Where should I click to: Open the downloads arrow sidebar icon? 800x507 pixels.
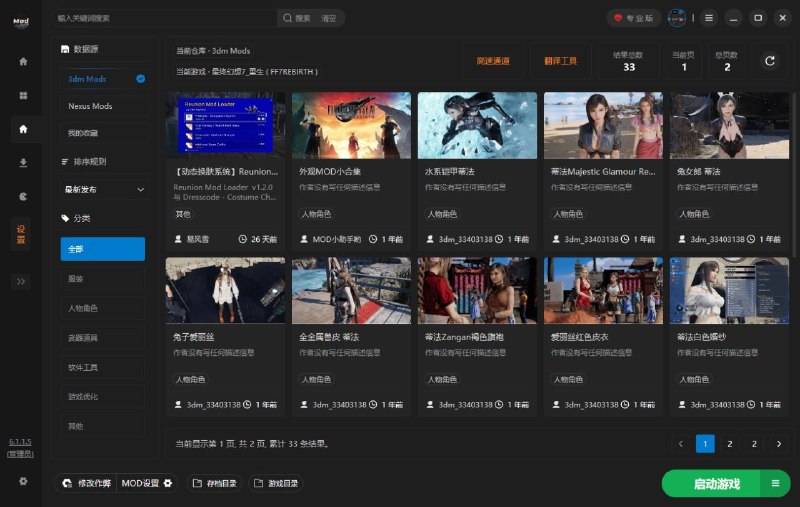23,163
